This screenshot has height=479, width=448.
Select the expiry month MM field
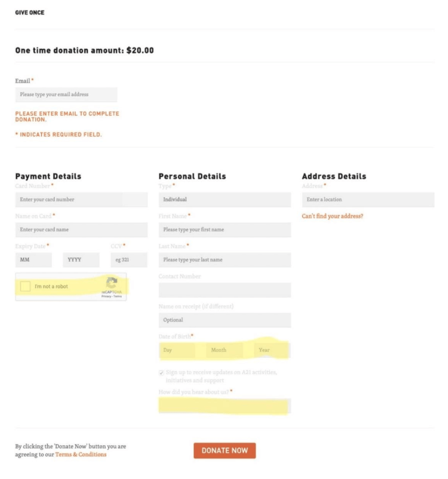coord(33,260)
